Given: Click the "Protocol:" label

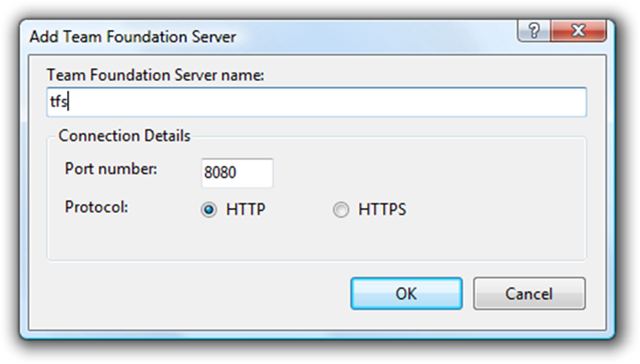Looking at the screenshot, I should [96, 207].
